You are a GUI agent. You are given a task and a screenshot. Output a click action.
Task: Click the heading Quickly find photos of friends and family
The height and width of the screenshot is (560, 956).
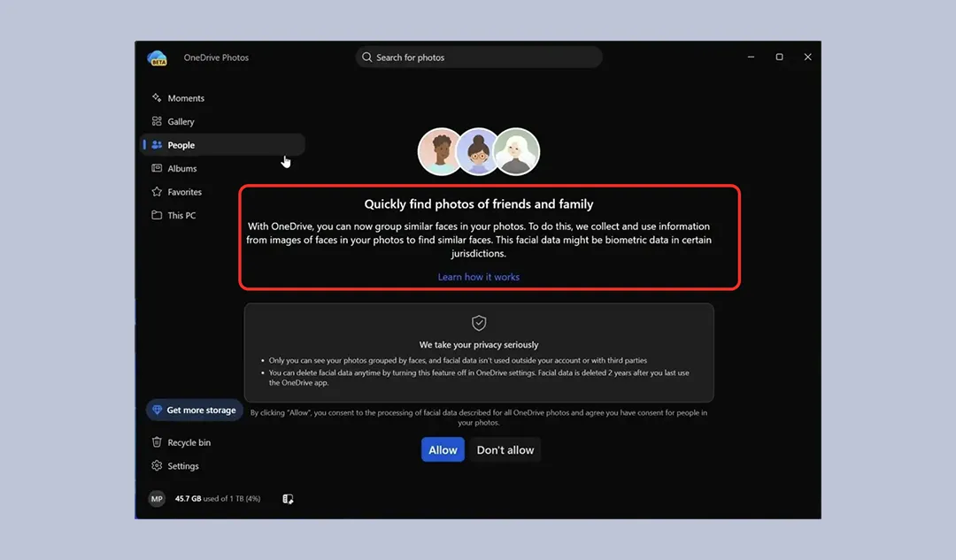click(x=479, y=204)
